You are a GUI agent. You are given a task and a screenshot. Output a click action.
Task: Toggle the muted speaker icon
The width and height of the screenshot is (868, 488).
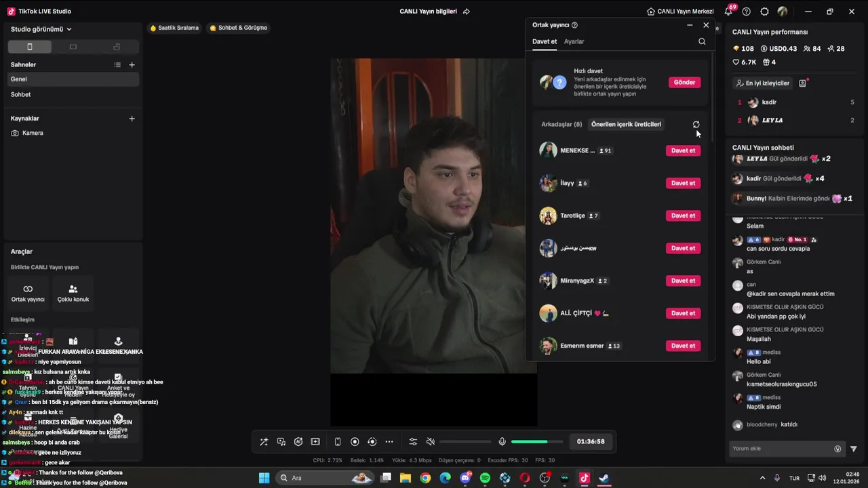pyautogui.click(x=430, y=442)
